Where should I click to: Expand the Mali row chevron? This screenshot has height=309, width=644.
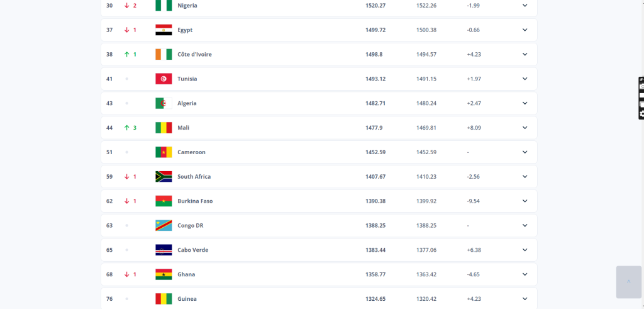point(525,128)
